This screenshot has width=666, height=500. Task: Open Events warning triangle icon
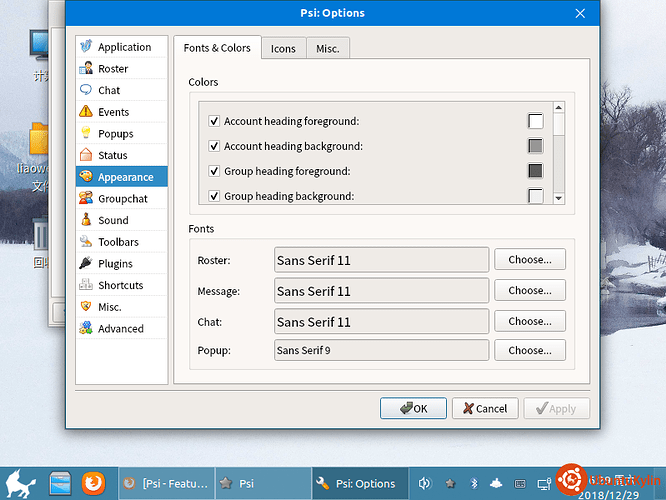point(86,111)
